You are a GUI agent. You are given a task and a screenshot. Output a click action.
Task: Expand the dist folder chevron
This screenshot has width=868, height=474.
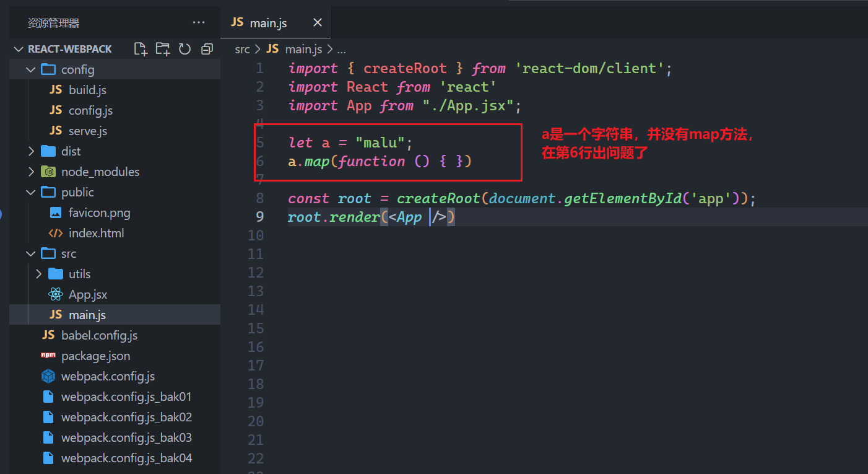(31, 151)
